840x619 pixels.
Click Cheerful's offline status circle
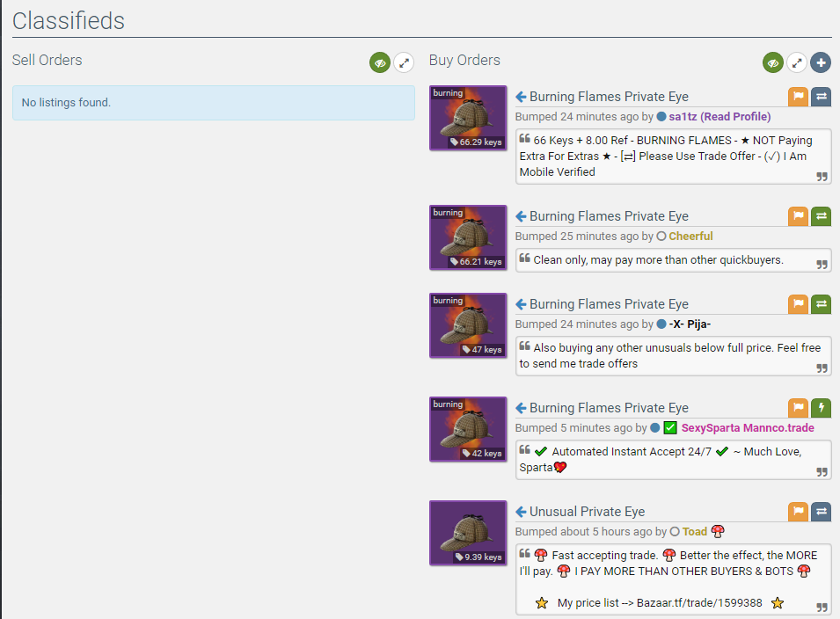pos(661,237)
